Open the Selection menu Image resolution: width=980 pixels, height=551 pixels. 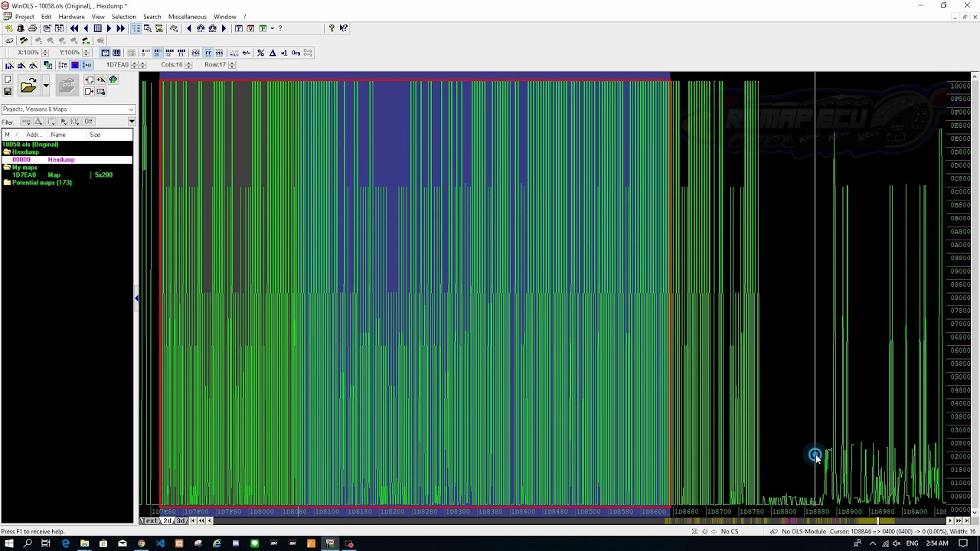(x=123, y=17)
